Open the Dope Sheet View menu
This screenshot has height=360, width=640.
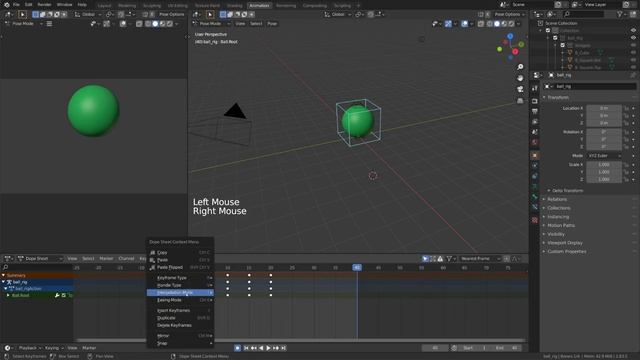tap(72, 259)
